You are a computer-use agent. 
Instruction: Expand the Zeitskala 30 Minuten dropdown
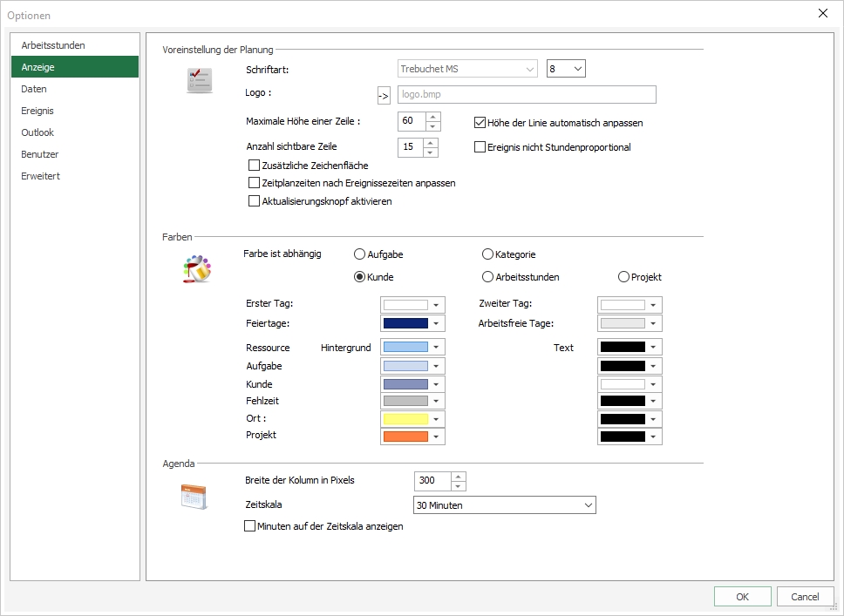pyautogui.click(x=587, y=505)
